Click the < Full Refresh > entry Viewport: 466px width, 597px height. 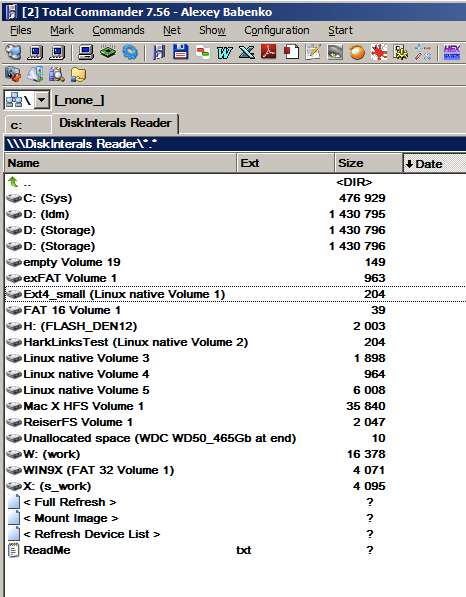(70, 502)
